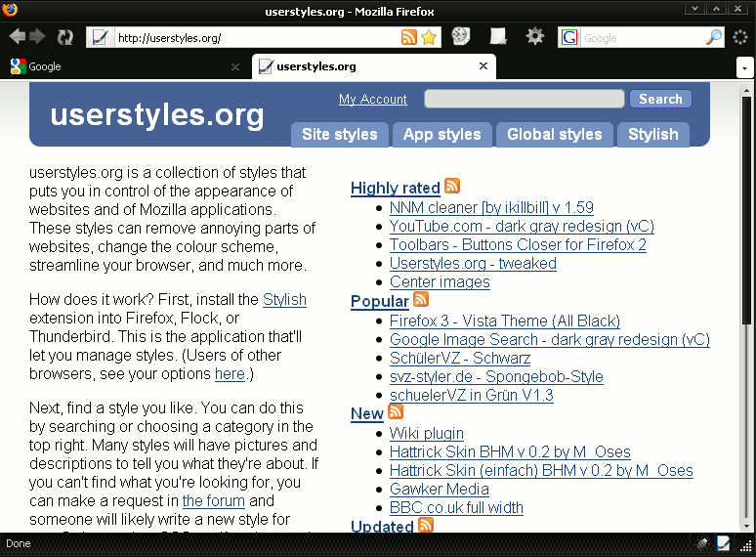The height and width of the screenshot is (557, 756).
Task: Click the Firefox logo in the title bar
Action: pos(10,9)
